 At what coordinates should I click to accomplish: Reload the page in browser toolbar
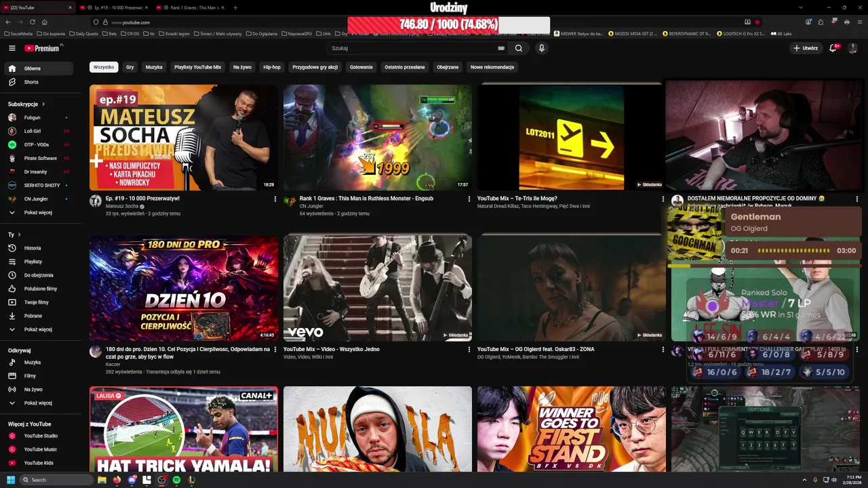pyautogui.click(x=33, y=22)
